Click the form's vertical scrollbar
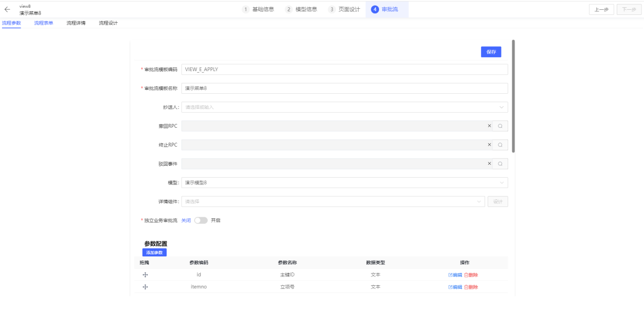Image resolution: width=644 pixels, height=310 pixels. pyautogui.click(x=513, y=96)
